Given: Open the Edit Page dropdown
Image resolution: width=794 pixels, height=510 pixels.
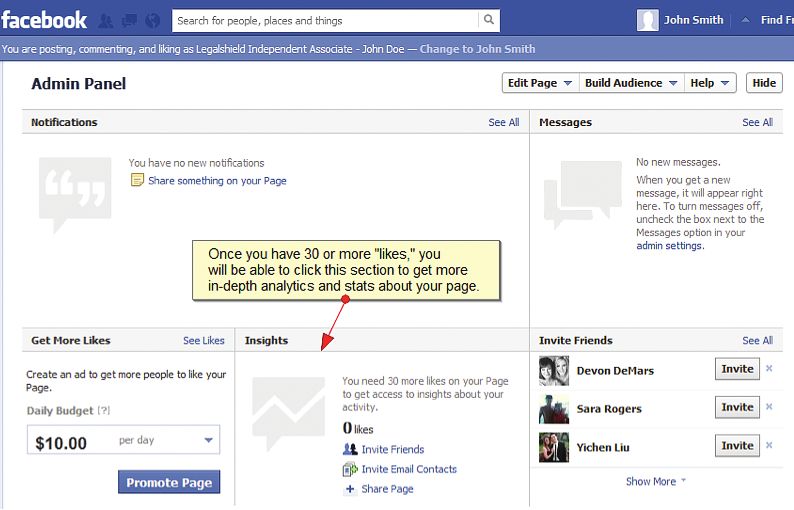Looking at the screenshot, I should (x=540, y=83).
